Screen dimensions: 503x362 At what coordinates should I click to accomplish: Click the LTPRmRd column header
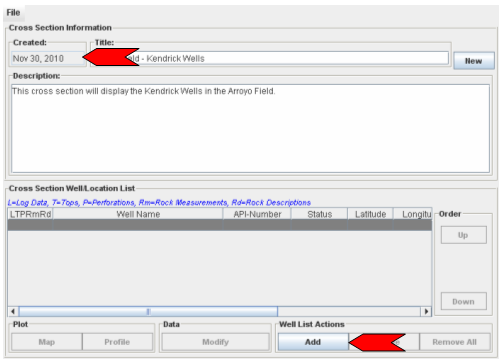click(30, 214)
